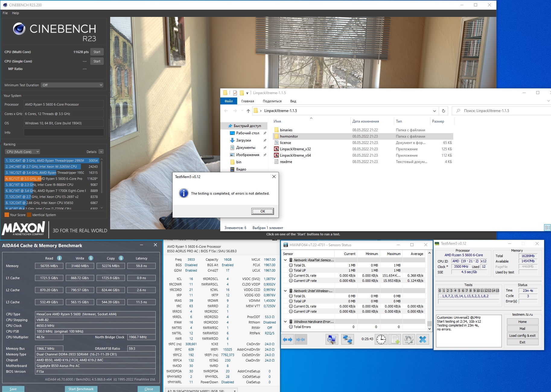
Task: Click the Explorer search field
Action: (502, 111)
